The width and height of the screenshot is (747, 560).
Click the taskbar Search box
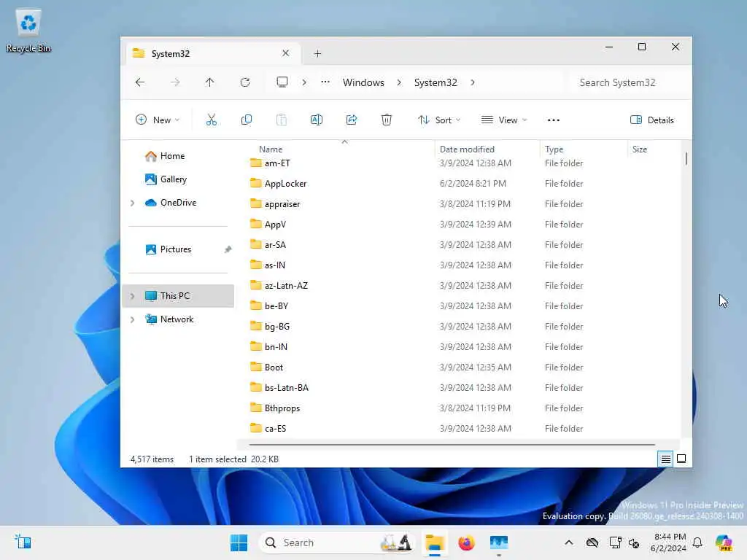click(336, 542)
